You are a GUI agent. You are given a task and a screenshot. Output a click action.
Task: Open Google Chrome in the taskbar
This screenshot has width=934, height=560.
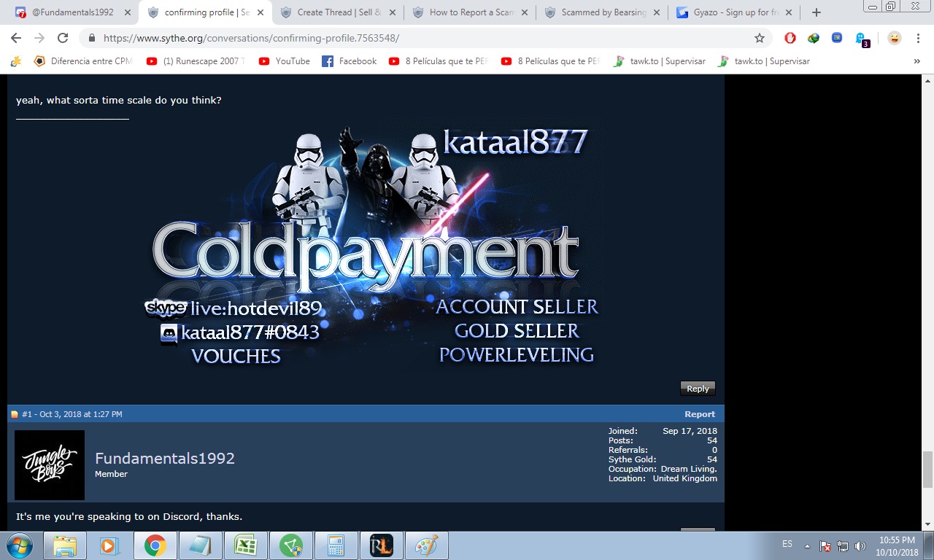pyautogui.click(x=155, y=546)
